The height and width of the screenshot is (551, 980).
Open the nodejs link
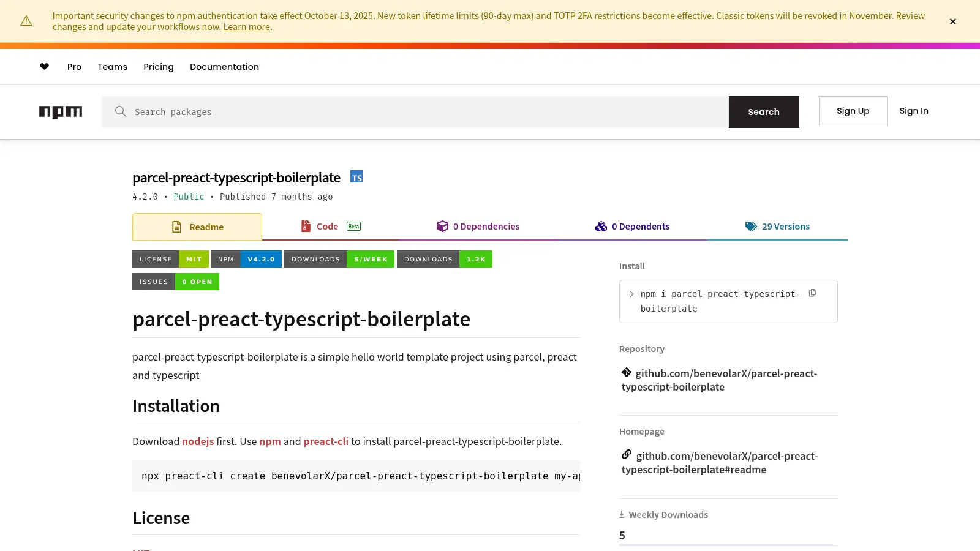tap(198, 441)
